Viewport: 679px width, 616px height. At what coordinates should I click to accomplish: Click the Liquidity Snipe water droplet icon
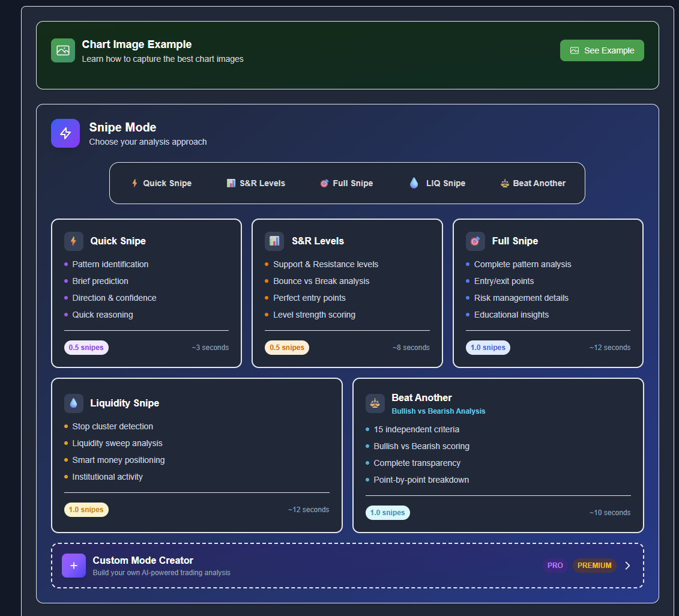[73, 403]
